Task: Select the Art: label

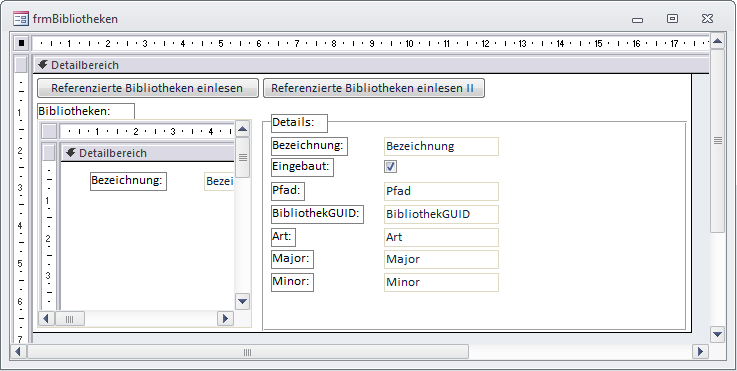Action: pos(283,237)
